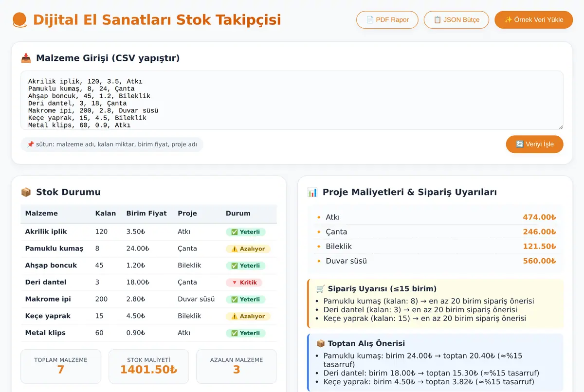Click the 474.00₺ cost value

[x=539, y=217]
